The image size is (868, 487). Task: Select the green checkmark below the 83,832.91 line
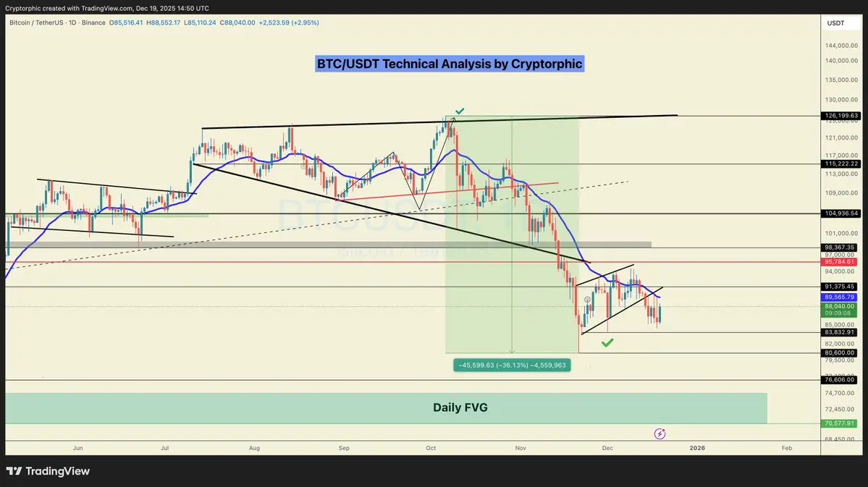(x=607, y=342)
